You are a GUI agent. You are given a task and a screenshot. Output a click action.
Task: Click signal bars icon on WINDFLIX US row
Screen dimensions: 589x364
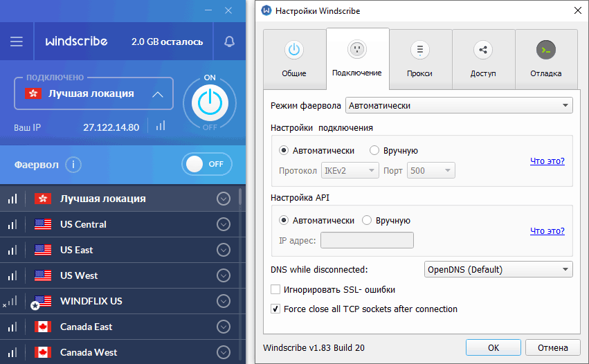click(11, 301)
